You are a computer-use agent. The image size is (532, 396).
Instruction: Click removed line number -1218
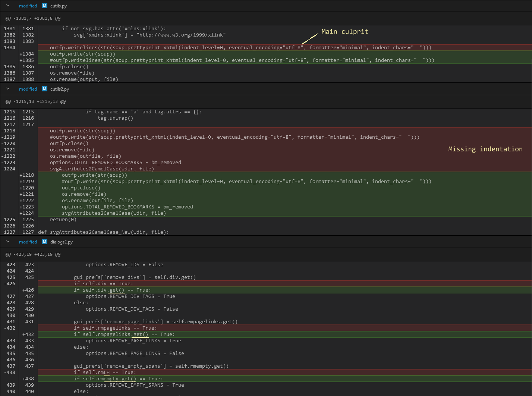tap(9, 131)
